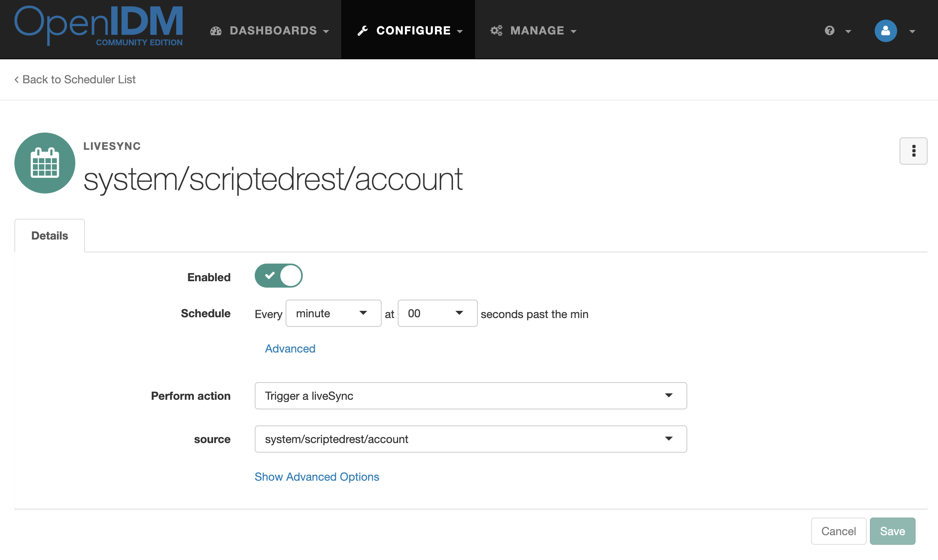Viewport: 938px width, 560px height.
Task: Open the minute schedule interval dropdown
Action: point(333,313)
